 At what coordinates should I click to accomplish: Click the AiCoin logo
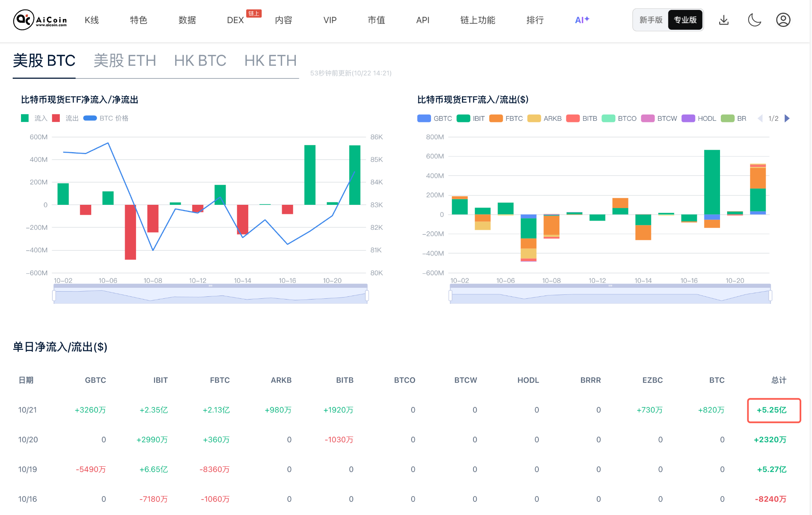click(x=40, y=20)
